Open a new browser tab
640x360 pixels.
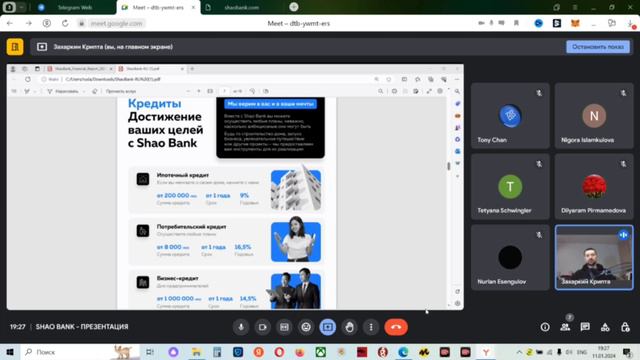(x=293, y=7)
